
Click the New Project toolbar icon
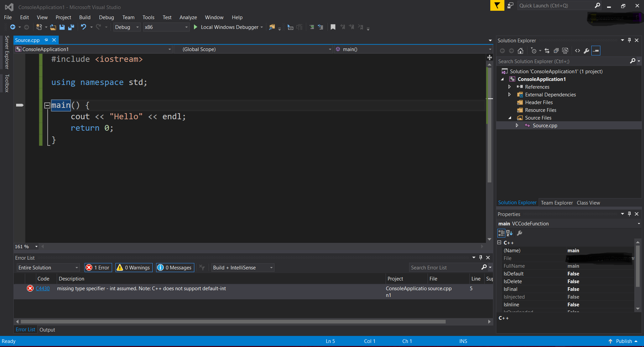click(39, 27)
